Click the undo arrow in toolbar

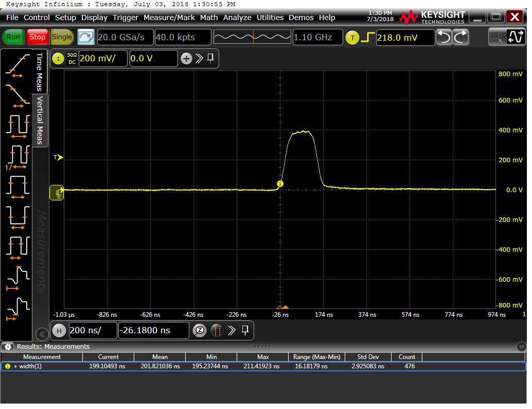[444, 37]
